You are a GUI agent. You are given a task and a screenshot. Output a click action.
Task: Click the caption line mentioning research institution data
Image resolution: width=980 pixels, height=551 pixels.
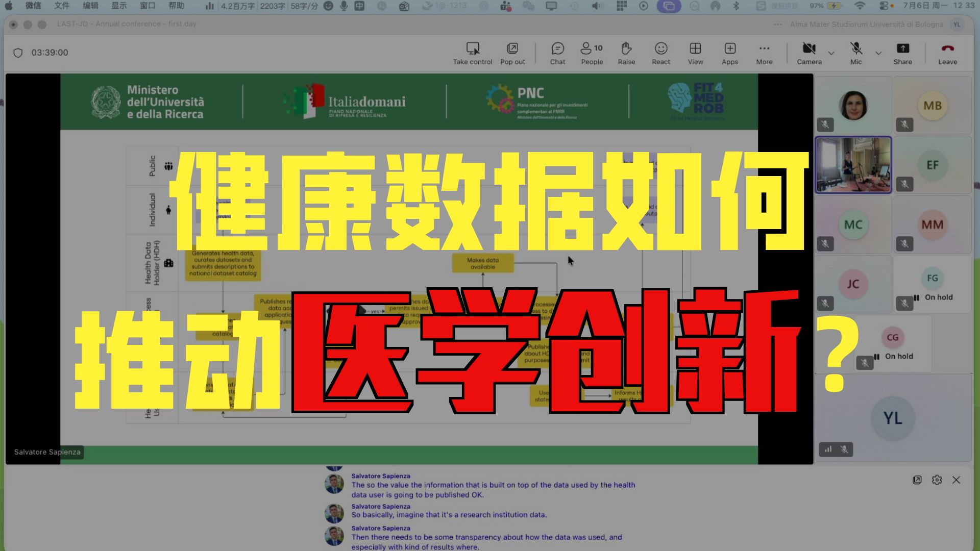(449, 515)
